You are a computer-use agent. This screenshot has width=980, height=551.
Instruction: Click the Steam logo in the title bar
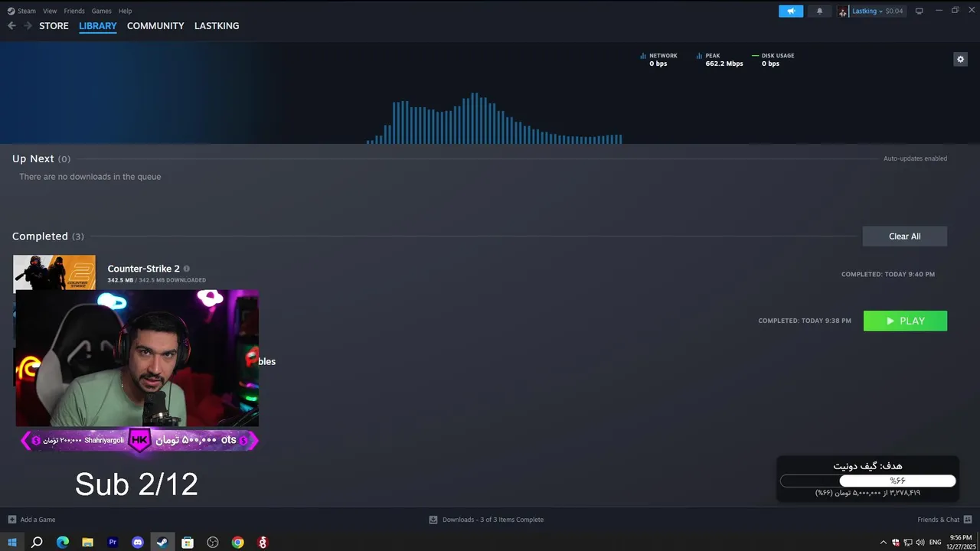(11, 11)
